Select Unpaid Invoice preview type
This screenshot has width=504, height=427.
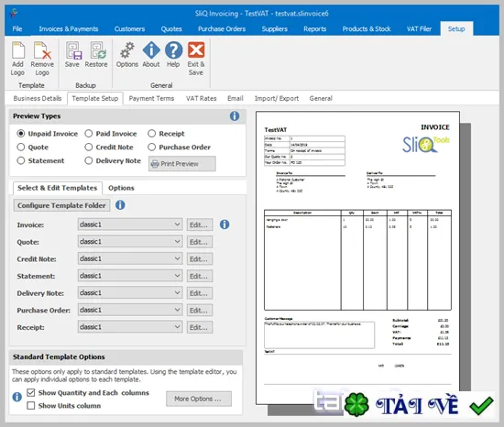pyautogui.click(x=21, y=134)
